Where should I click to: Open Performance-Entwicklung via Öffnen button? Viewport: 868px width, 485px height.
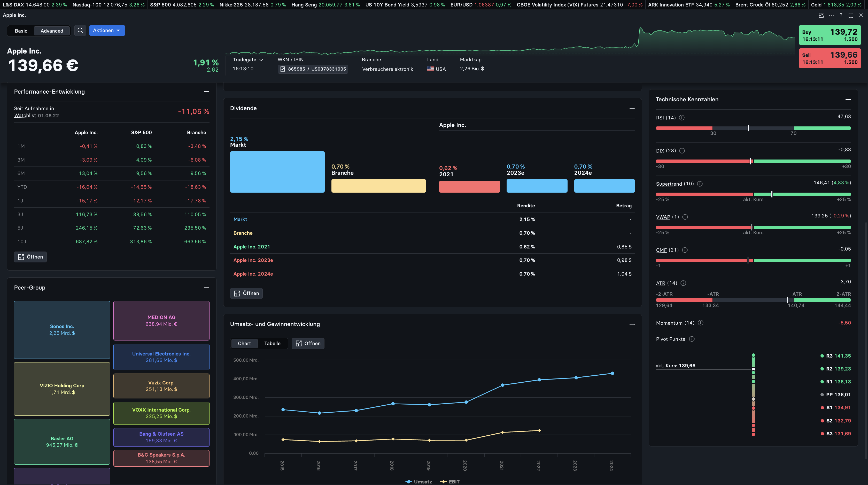(30, 257)
